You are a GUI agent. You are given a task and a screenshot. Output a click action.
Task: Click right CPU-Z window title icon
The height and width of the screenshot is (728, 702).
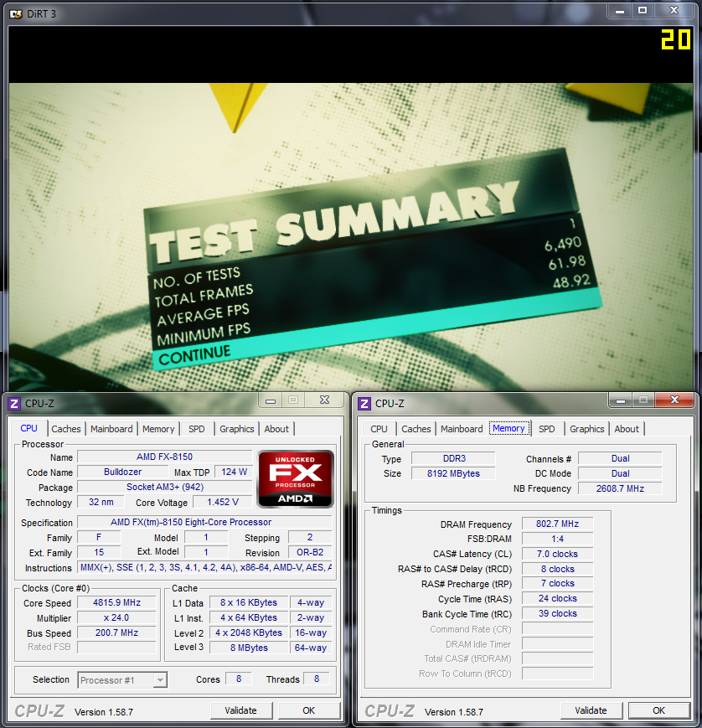(x=364, y=403)
